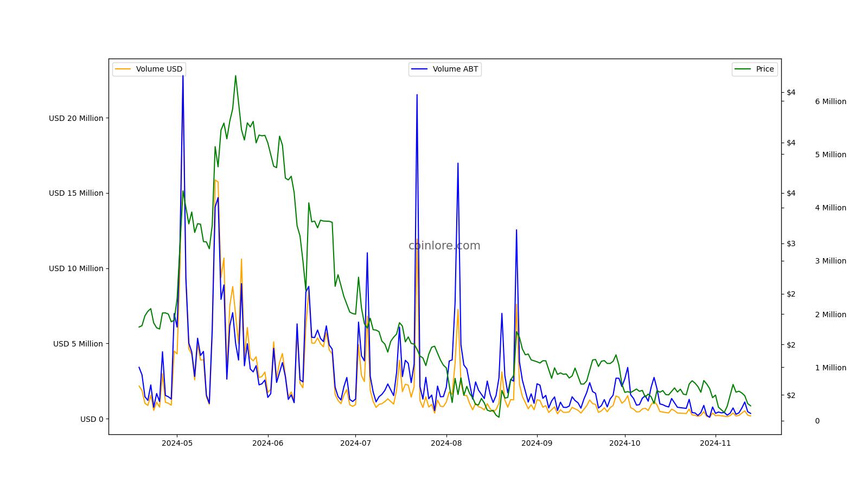The image size is (868, 488).
Task: Click the orange Volume USD legend line
Action: click(x=123, y=69)
